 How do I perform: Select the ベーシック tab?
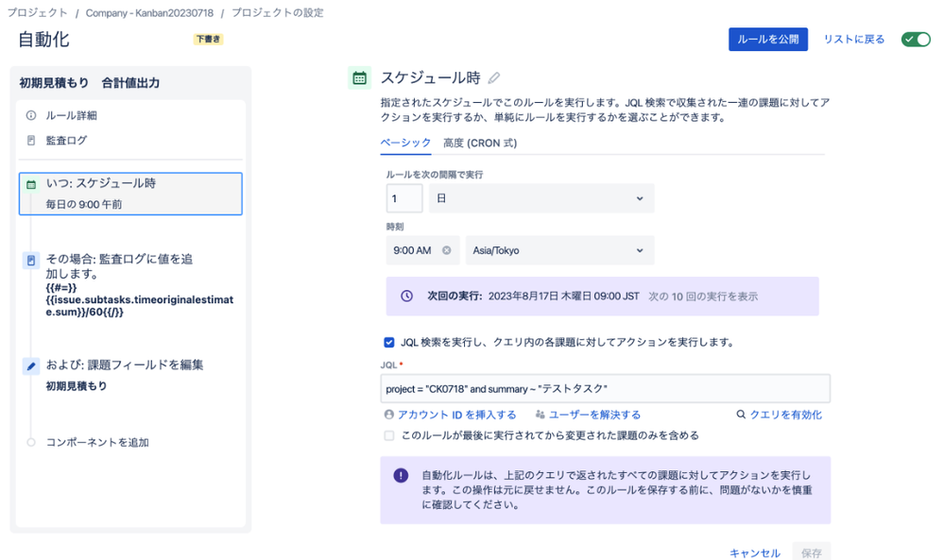405,143
